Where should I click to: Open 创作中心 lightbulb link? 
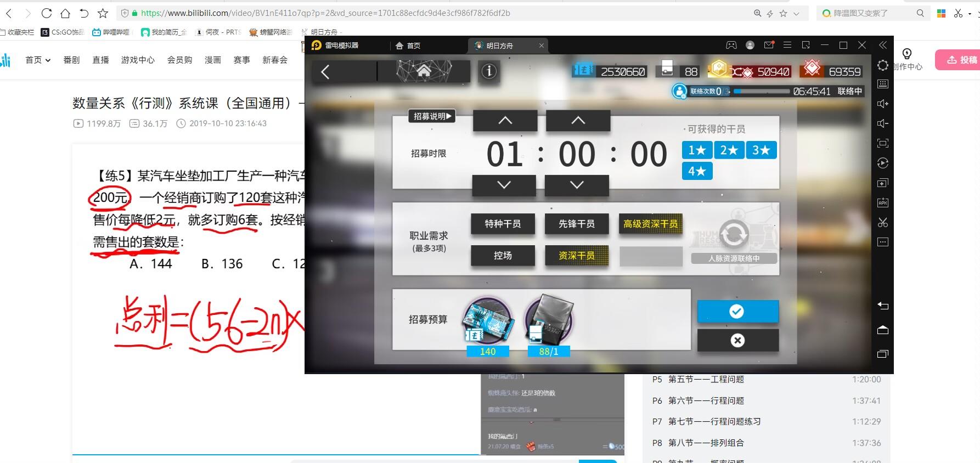point(907,60)
